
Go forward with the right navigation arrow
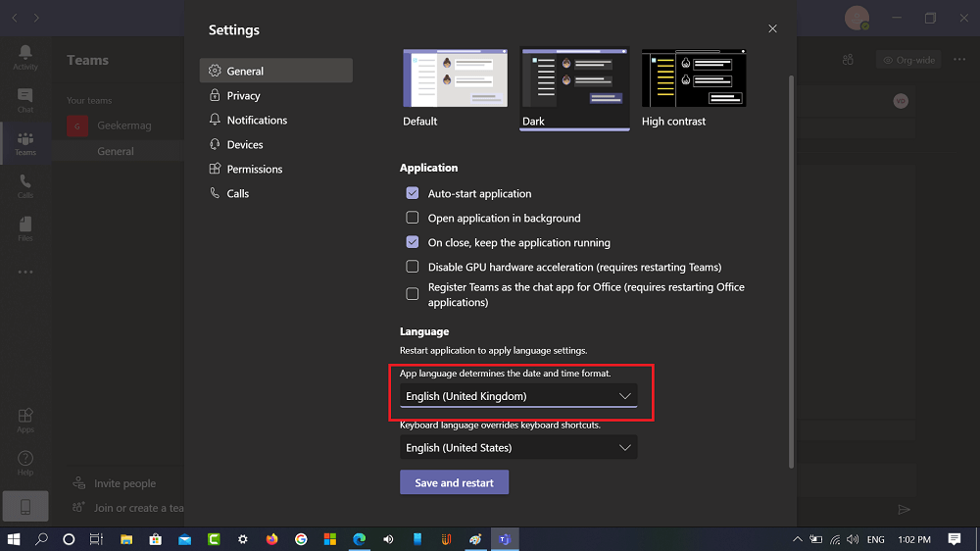tap(36, 18)
